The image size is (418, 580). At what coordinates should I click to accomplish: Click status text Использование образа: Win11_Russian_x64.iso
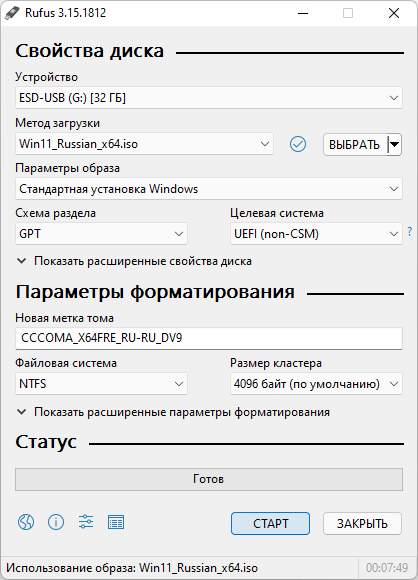[132, 568]
